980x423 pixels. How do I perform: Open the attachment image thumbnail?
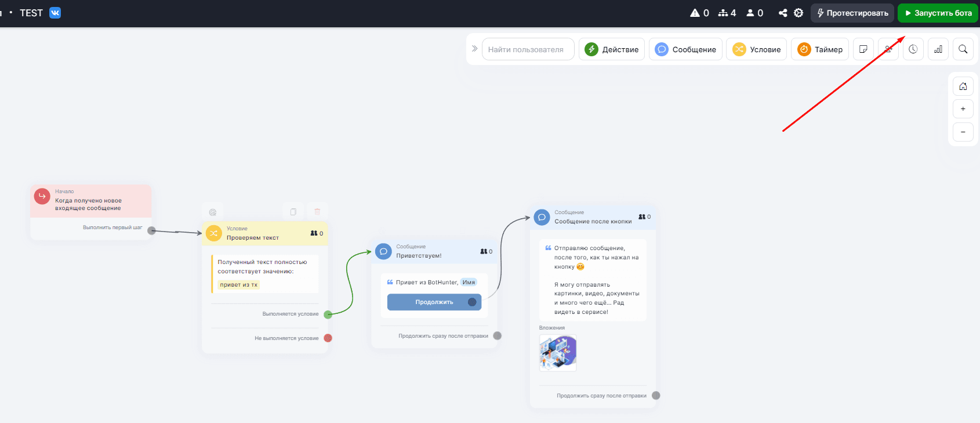tap(558, 353)
